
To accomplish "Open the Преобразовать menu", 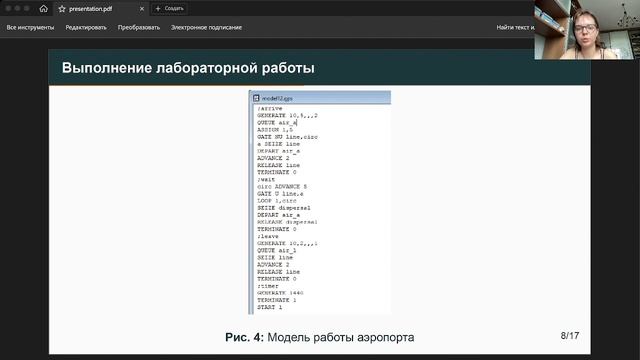I will coord(139,27).
